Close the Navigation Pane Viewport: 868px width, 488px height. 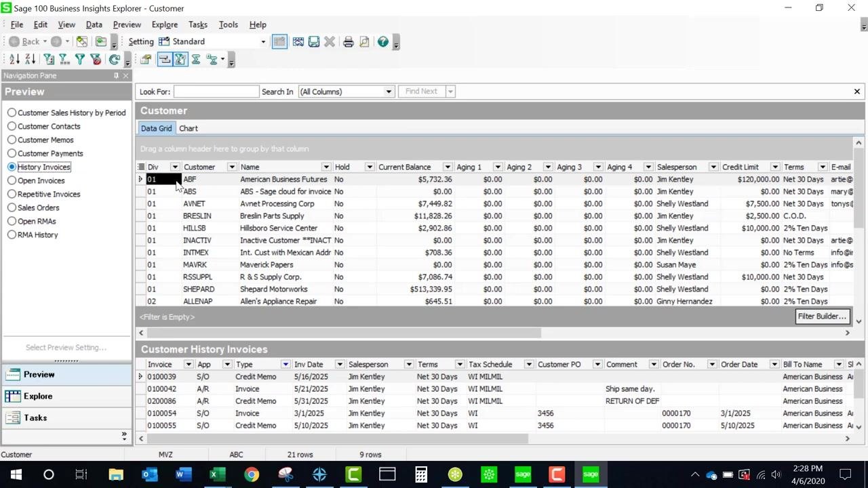tap(125, 75)
